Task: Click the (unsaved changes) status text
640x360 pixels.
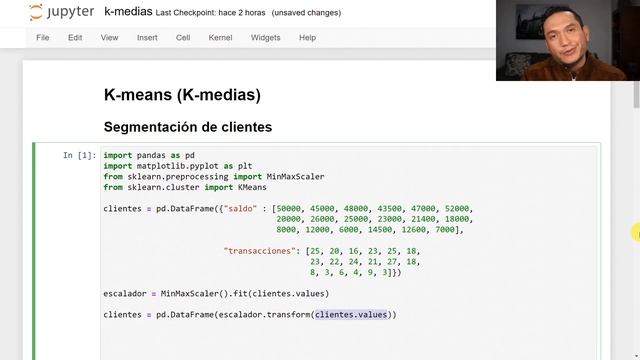Action: 306,13
